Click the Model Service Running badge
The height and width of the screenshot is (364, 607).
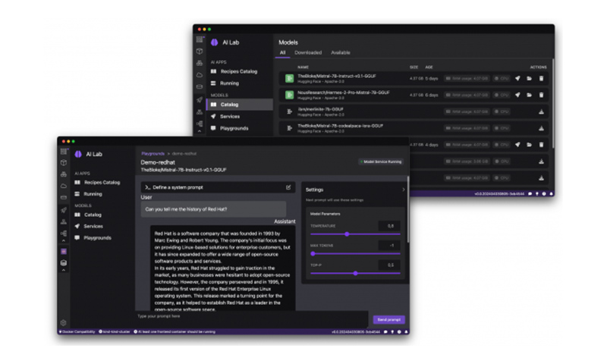[381, 162]
